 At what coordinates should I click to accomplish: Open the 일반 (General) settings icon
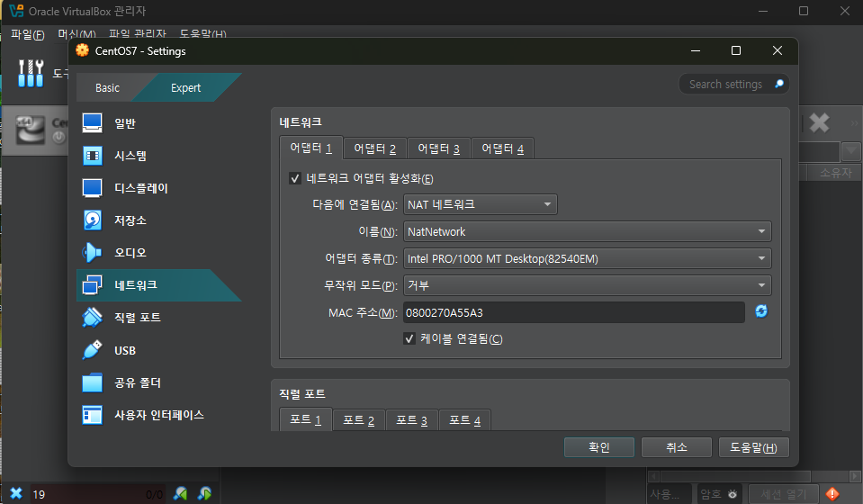click(92, 123)
